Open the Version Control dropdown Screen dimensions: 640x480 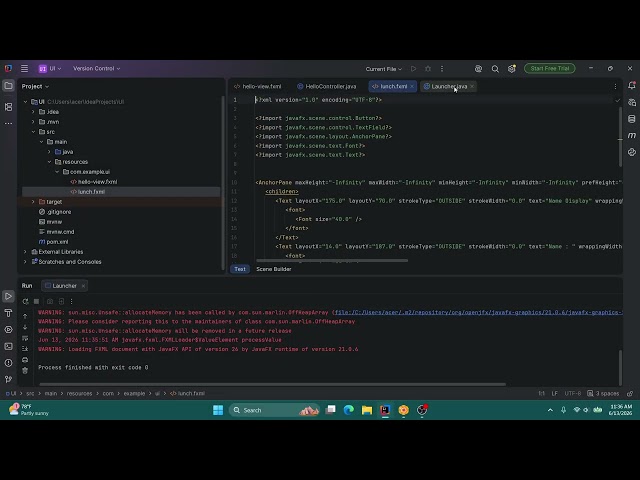pos(96,69)
